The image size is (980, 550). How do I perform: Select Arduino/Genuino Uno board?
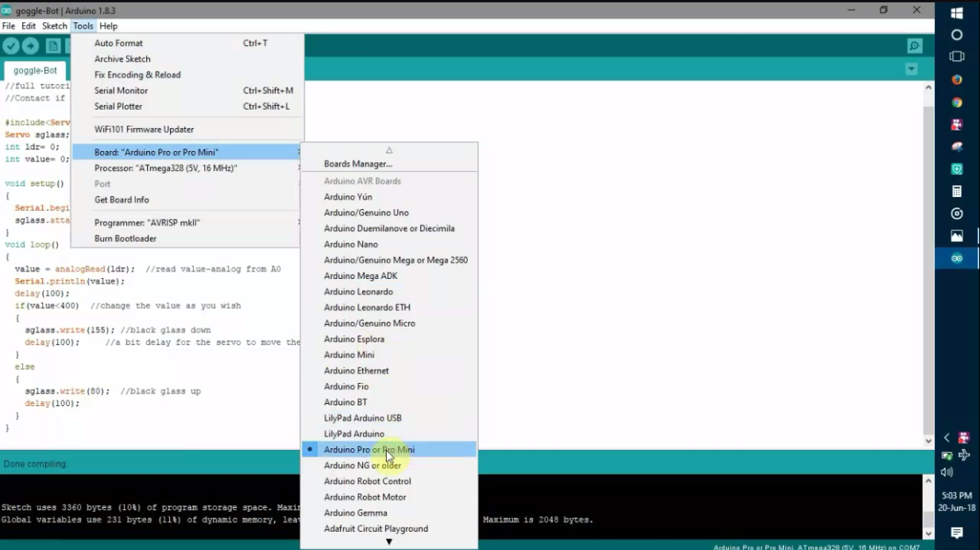389,213
